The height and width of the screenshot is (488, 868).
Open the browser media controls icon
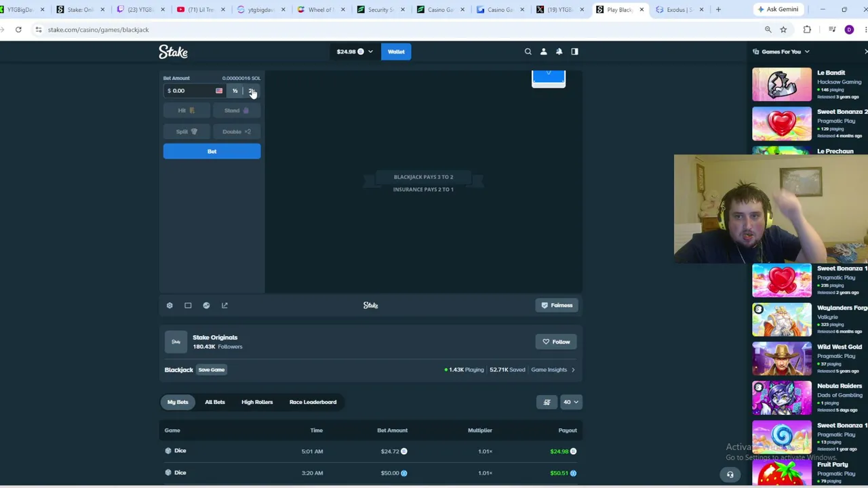(x=832, y=30)
